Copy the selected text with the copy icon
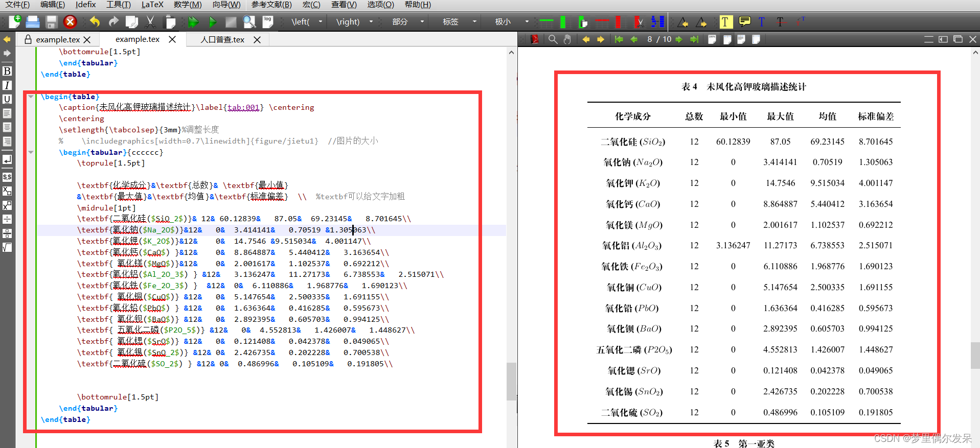 132,22
